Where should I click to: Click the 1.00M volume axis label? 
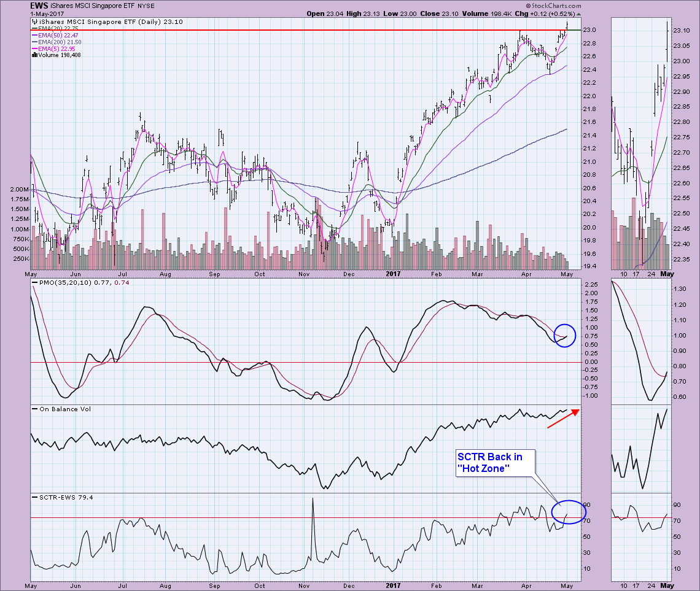click(x=20, y=230)
